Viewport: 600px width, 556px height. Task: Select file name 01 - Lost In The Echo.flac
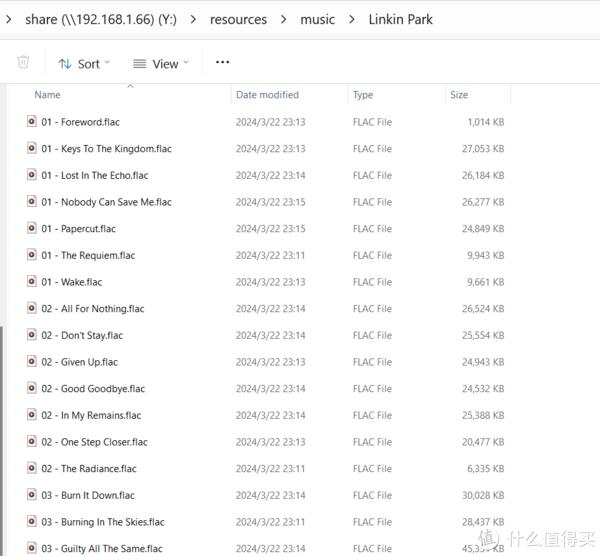(x=95, y=175)
